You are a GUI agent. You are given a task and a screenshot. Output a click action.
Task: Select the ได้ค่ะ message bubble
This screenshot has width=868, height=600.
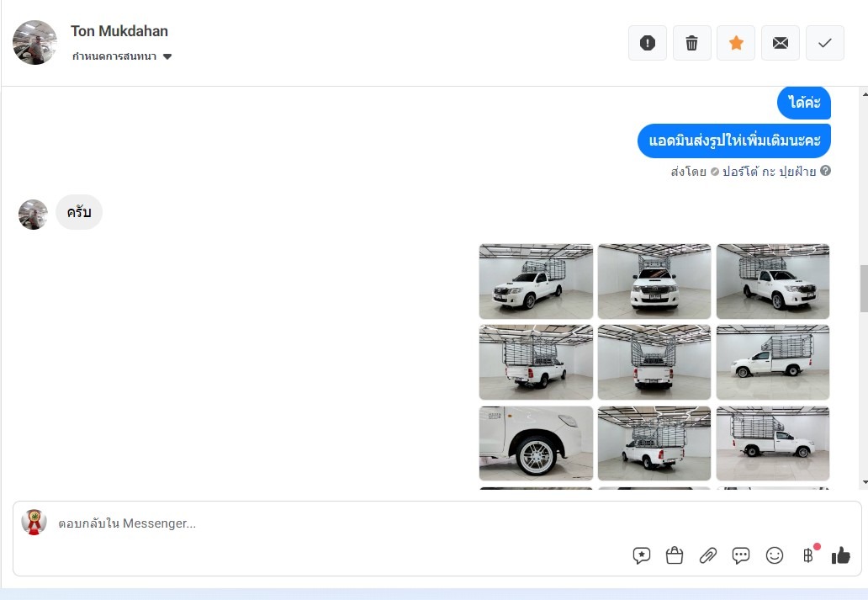coord(804,103)
